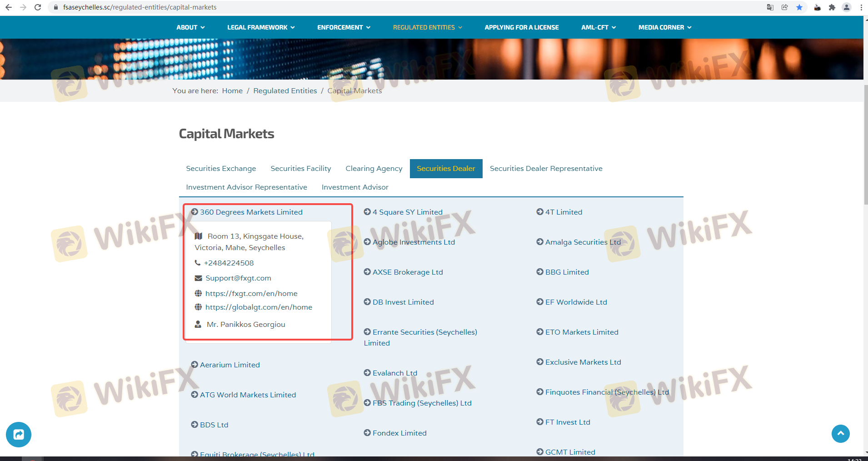
Task: Select the Investment Advisor tab
Action: pos(355,187)
